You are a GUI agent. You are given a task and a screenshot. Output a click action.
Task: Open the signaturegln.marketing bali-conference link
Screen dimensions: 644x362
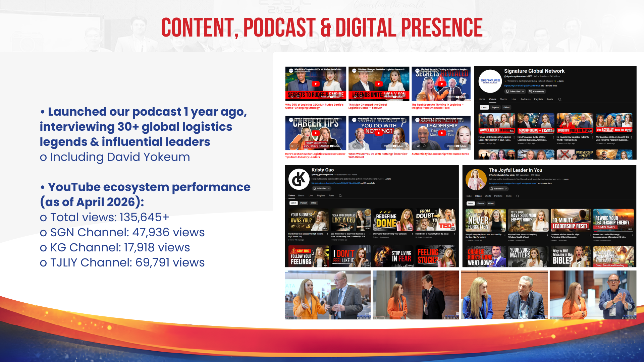(x=522, y=86)
